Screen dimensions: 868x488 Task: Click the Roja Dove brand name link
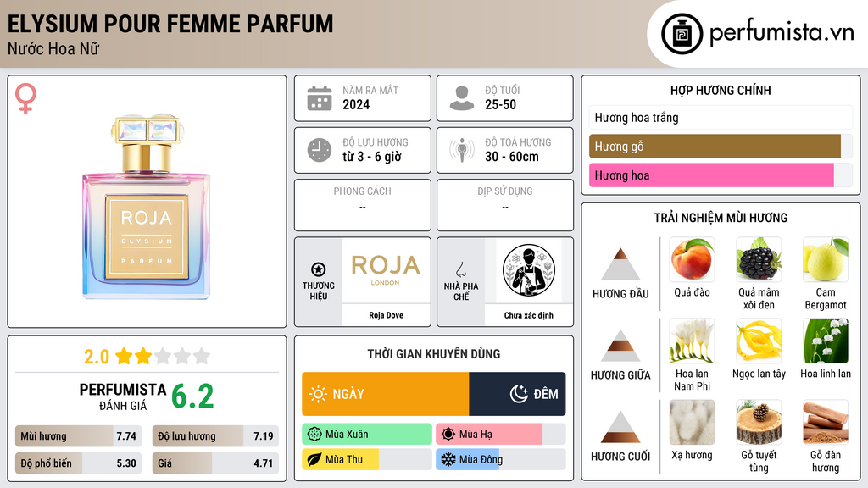(x=387, y=315)
